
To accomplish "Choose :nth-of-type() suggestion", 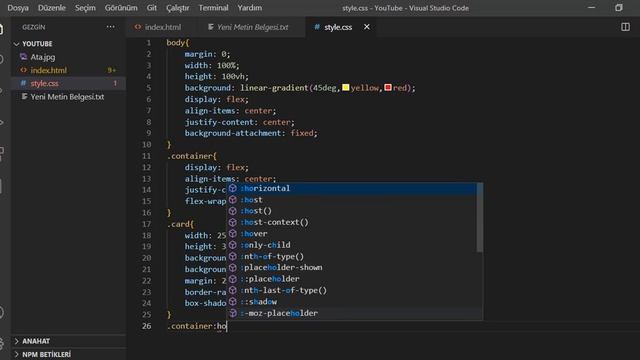I will pos(352,256).
